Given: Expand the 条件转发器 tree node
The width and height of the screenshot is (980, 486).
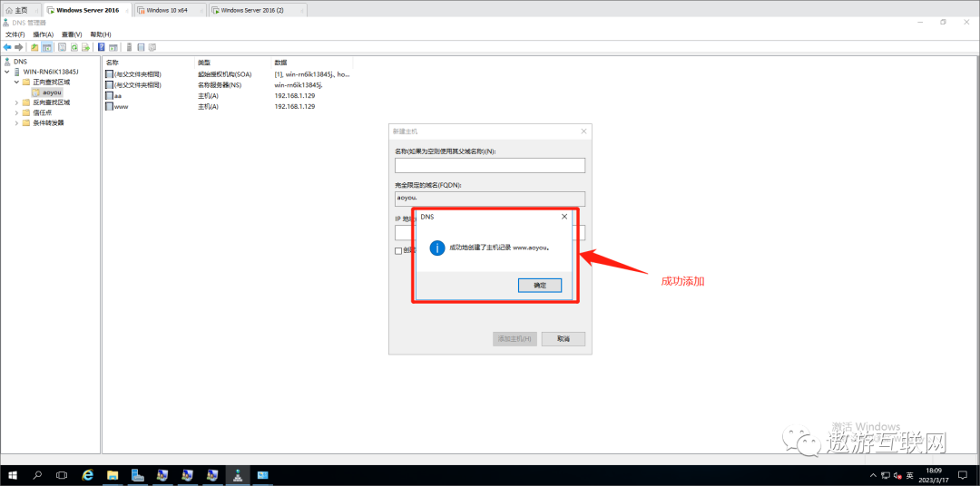Looking at the screenshot, I should point(17,122).
